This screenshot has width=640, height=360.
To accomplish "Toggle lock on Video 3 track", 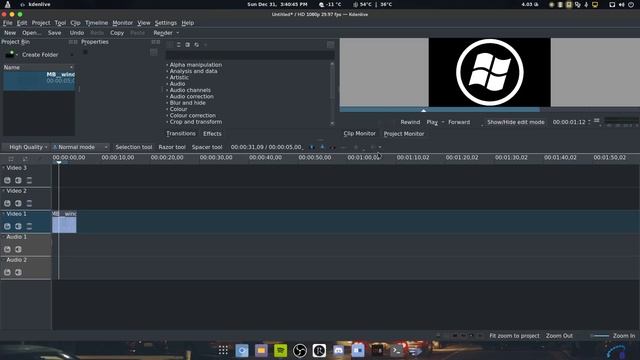I will point(7,180).
